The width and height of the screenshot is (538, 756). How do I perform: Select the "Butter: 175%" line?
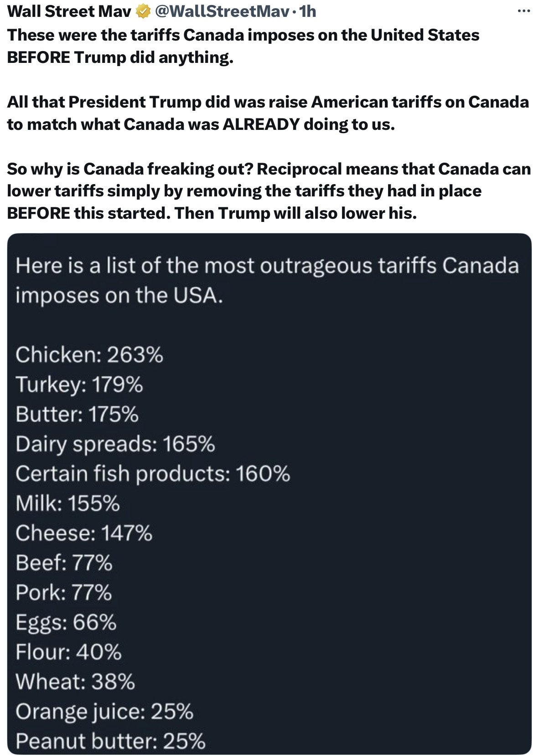pos(77,414)
